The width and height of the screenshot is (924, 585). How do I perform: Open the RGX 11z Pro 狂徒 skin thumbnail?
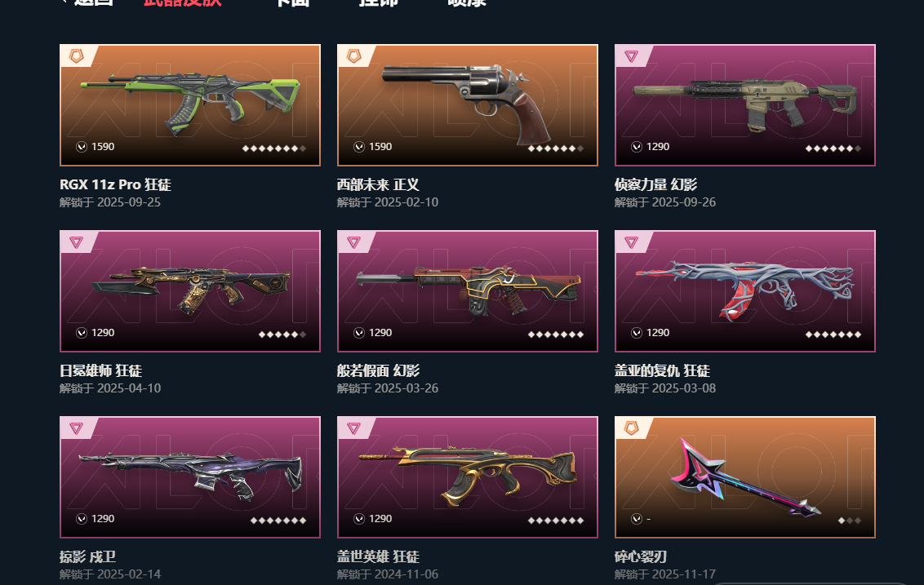[x=189, y=105]
